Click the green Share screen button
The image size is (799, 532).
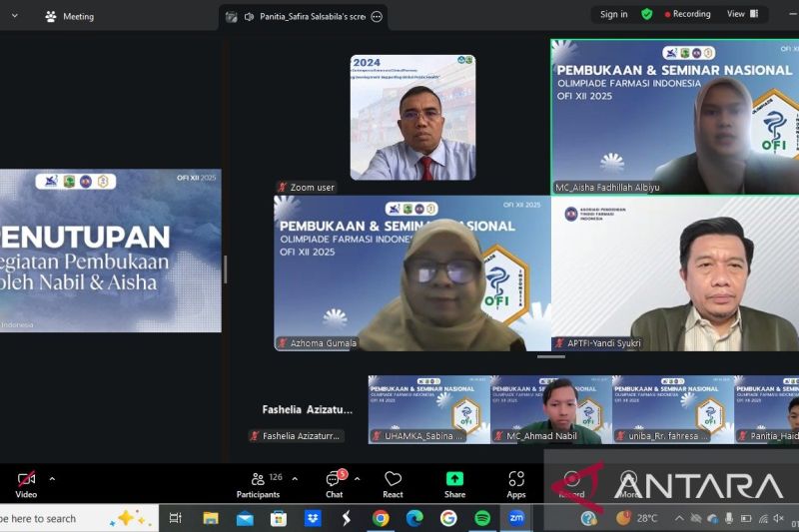pos(454,484)
